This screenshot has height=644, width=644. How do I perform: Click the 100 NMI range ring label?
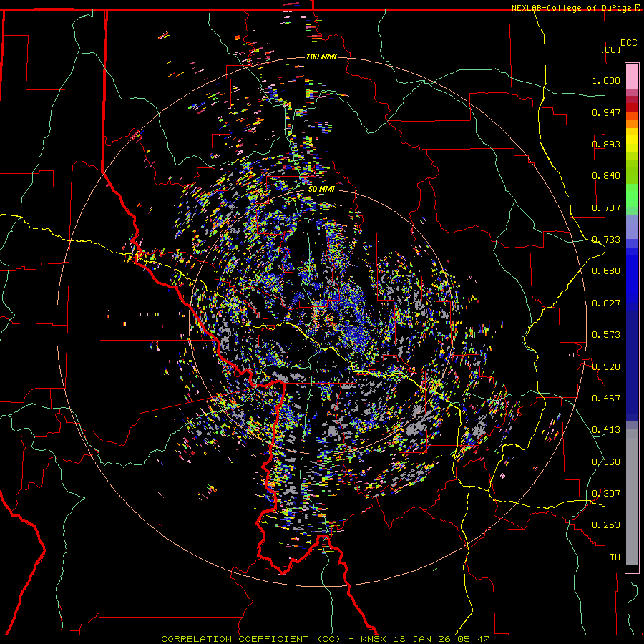321,57
